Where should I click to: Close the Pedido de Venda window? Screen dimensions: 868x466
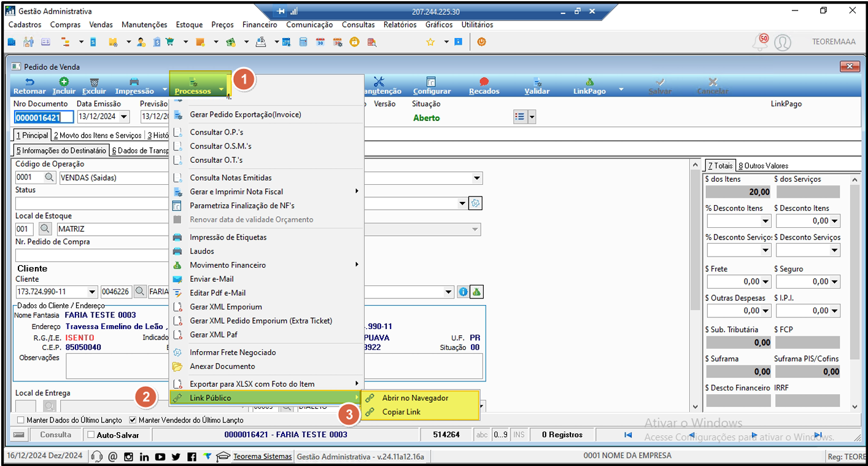(x=850, y=66)
